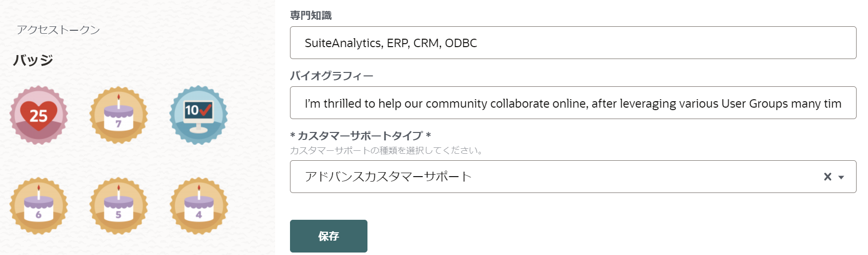Click the バイオグラフィー field label
868x255 pixels.
point(332,75)
